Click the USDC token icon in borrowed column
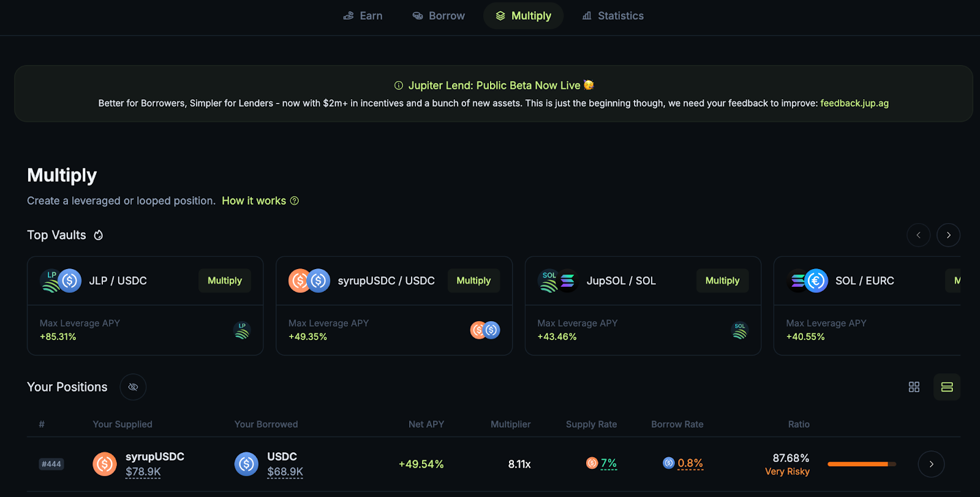Image resolution: width=980 pixels, height=497 pixels. pyautogui.click(x=246, y=464)
